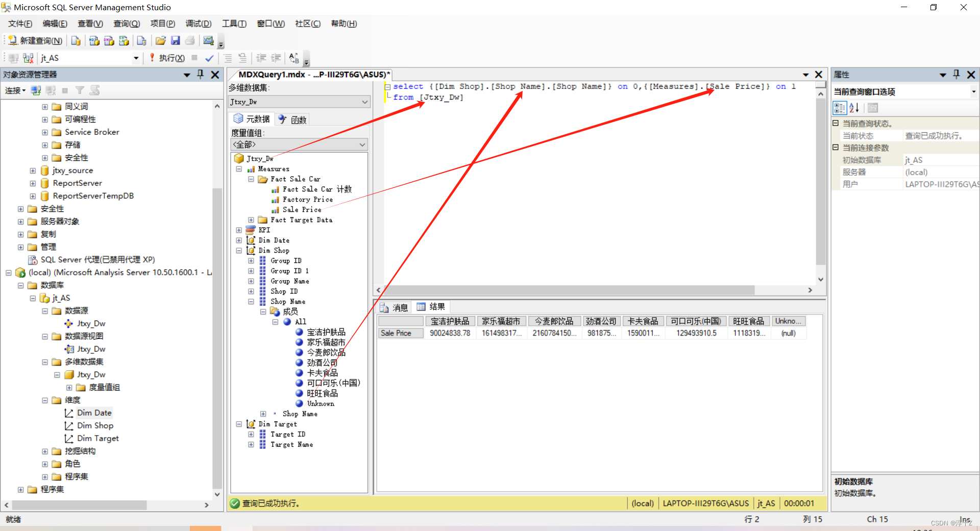Select the Factory Price measure

point(308,200)
